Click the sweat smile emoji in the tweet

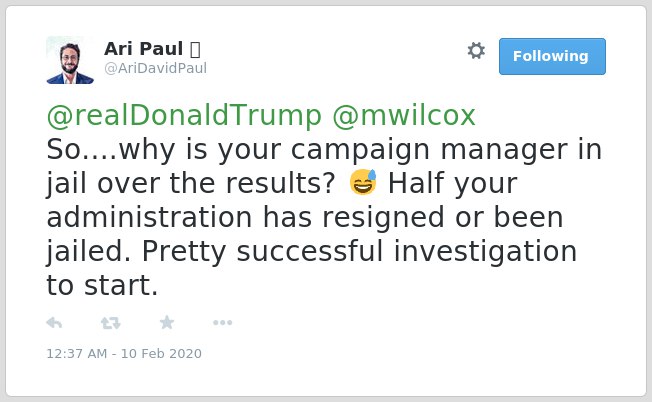point(363,182)
